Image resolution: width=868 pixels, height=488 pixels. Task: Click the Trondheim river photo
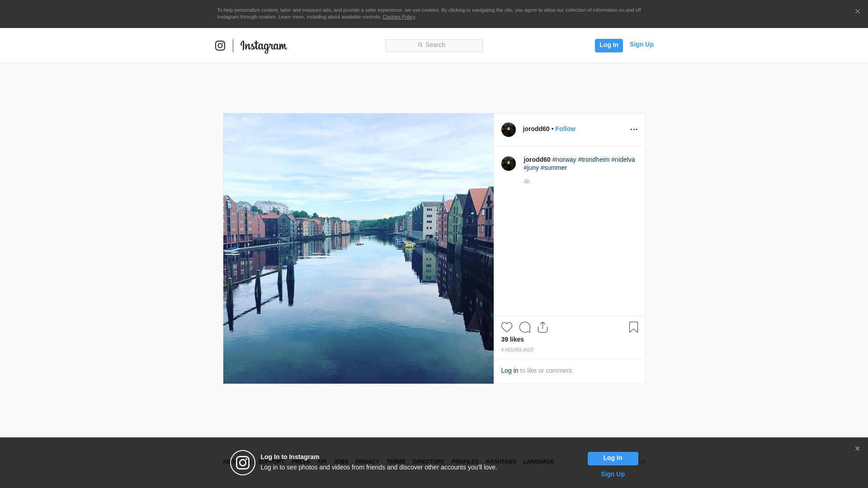(x=358, y=249)
